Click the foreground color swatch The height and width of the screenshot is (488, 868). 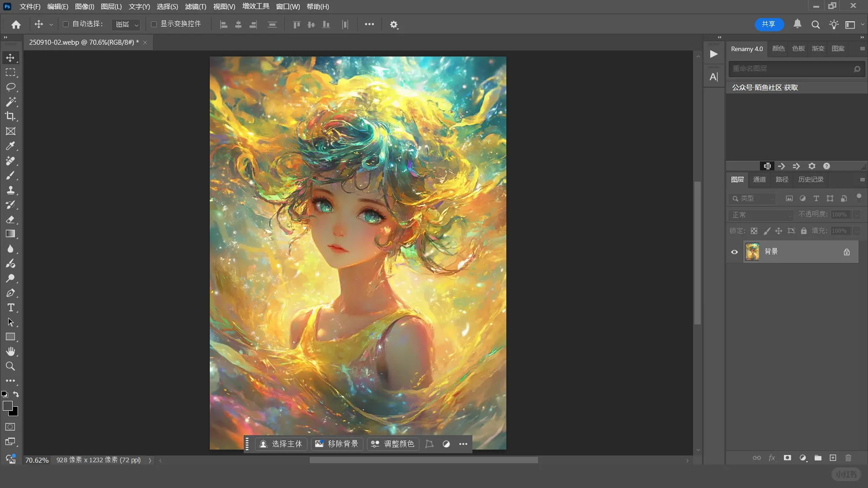(7, 406)
